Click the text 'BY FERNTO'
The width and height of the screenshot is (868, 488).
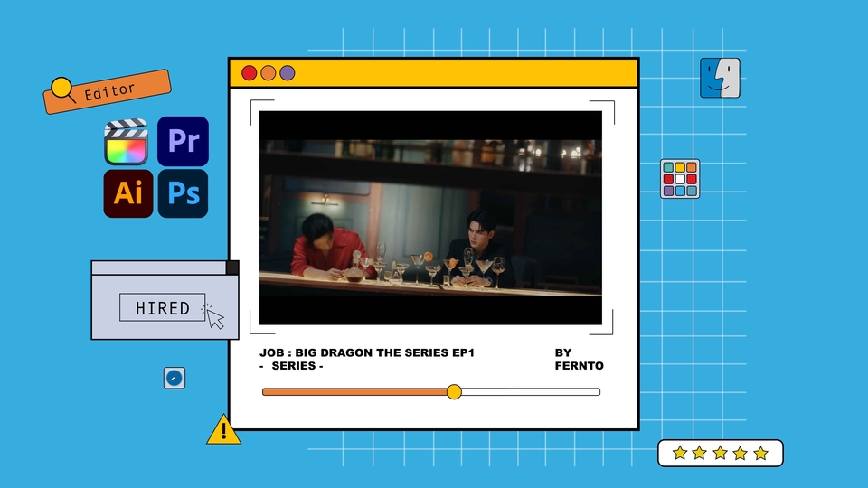tap(579, 359)
